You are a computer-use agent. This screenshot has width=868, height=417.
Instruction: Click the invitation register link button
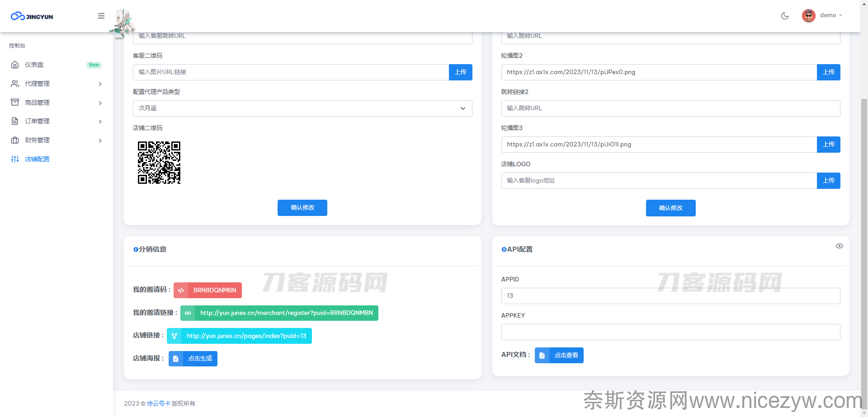279,313
